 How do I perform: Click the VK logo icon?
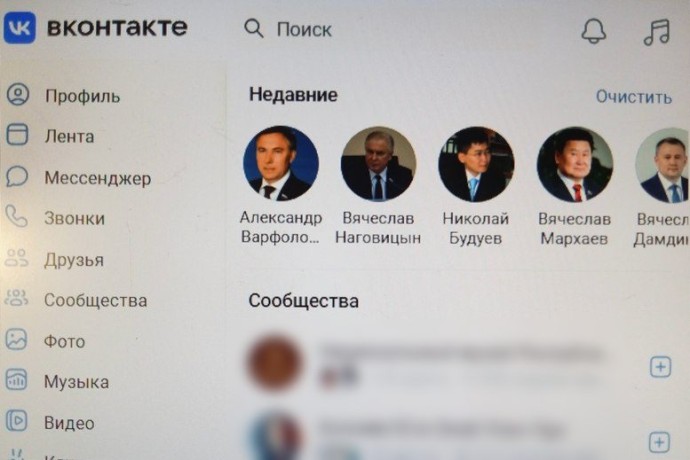19,28
